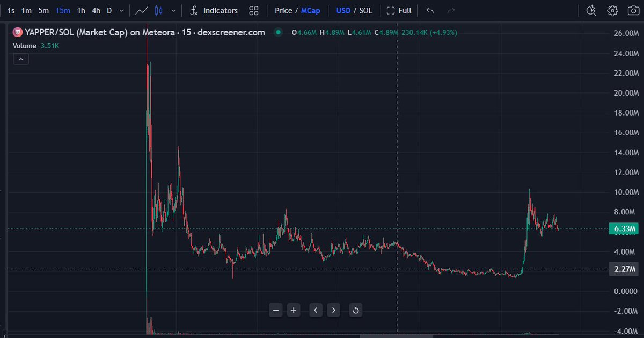The image size is (644, 338).
Task: Select the 1m timeframe
Action: pyautogui.click(x=26, y=10)
